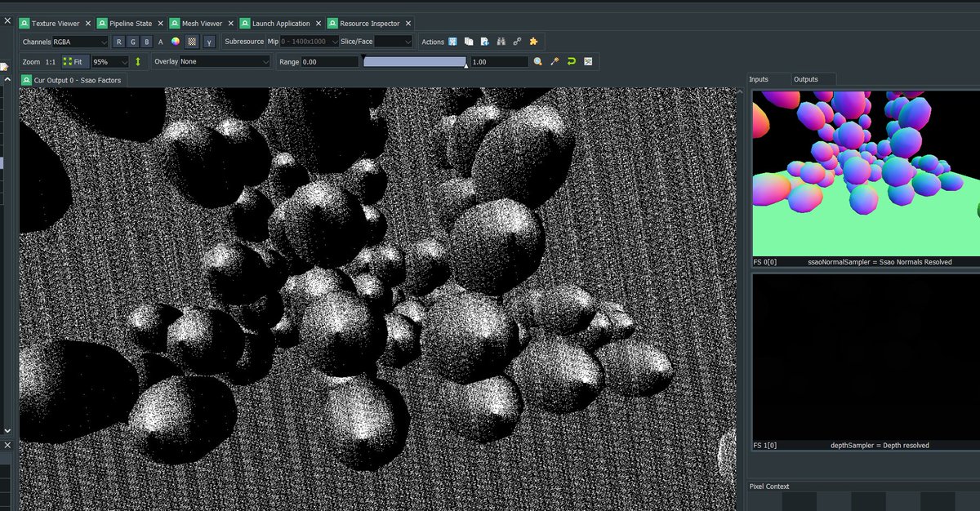This screenshot has height=511, width=980.
Task: Toggle the Fit zoom button
Action: (76, 61)
